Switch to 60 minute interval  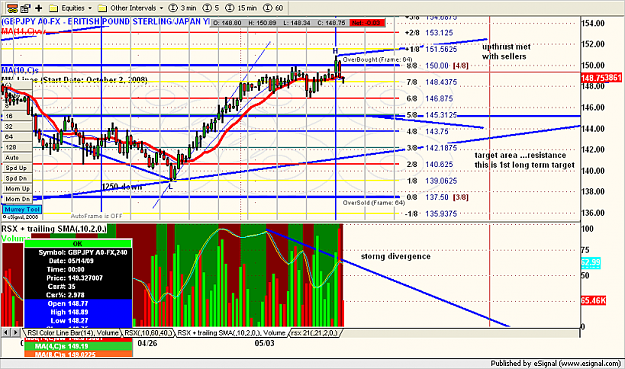[273, 8]
